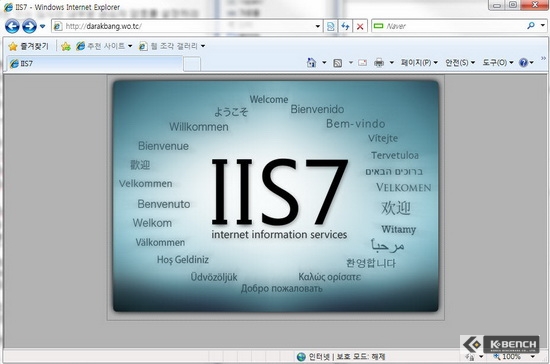Viewport: 550px width, 364px height.
Task: Toggle Compatibility View icon in address bar
Action: [330, 26]
